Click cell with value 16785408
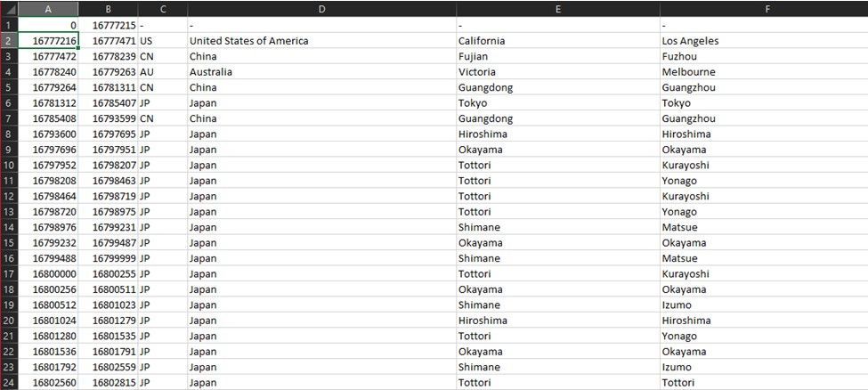The height and width of the screenshot is (390, 868). tap(48, 118)
